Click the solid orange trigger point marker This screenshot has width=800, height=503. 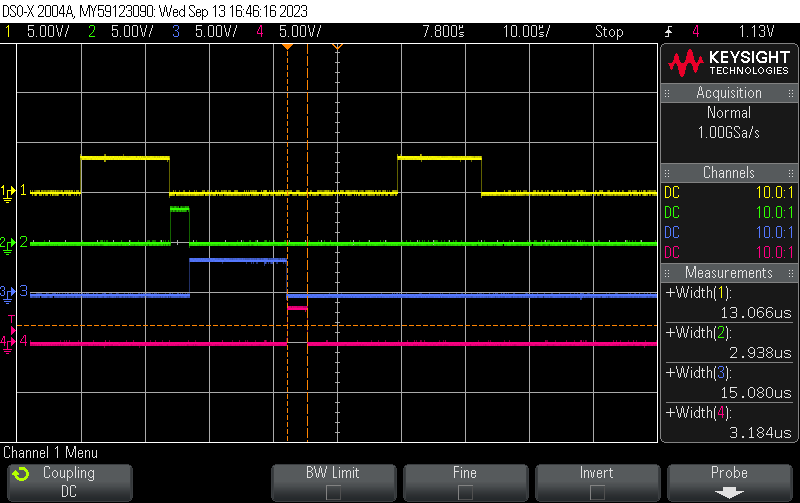point(287,47)
